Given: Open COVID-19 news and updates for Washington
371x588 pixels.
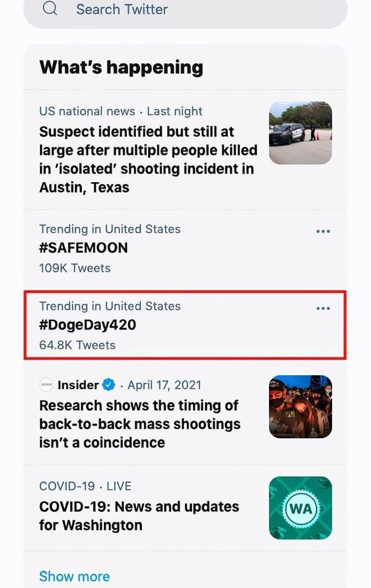Looking at the screenshot, I should pyautogui.click(x=139, y=516).
